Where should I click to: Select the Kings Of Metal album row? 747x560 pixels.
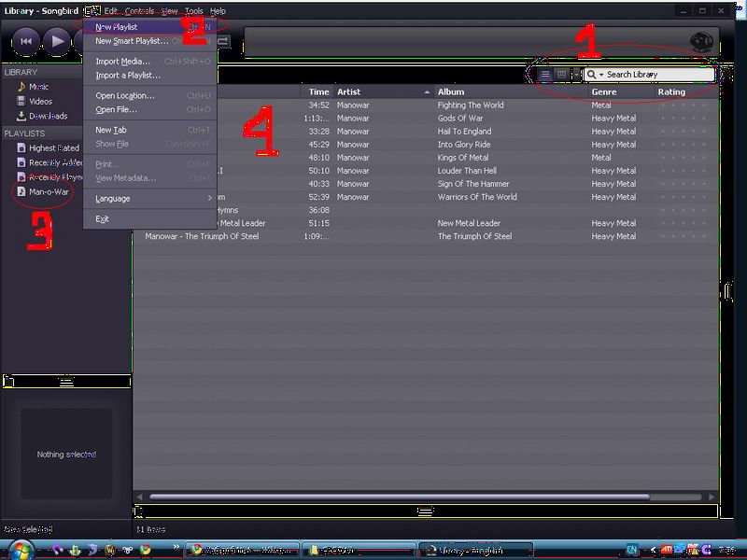coord(462,158)
